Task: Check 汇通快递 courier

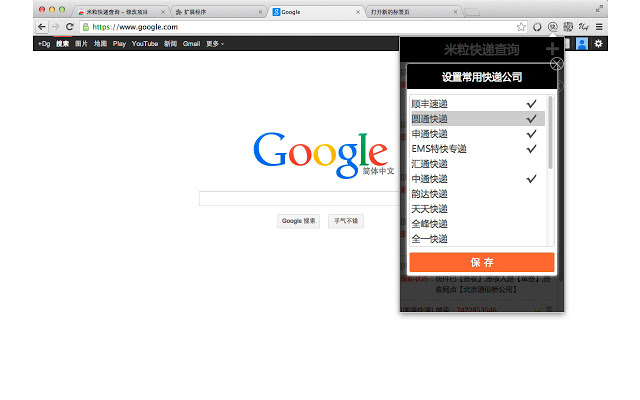Action: pos(478,164)
